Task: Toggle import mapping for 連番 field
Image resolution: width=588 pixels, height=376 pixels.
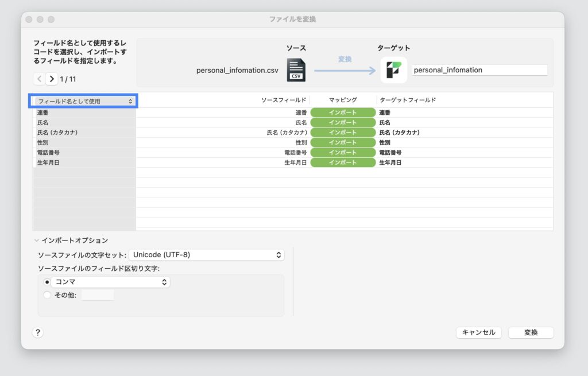Action: 343,111
